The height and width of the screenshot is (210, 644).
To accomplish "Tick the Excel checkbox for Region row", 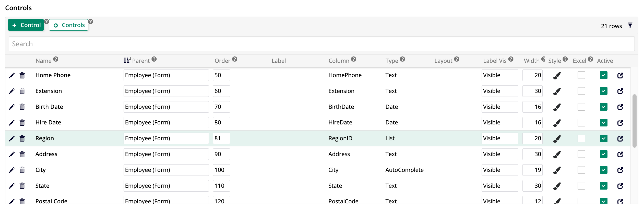I will [581, 138].
